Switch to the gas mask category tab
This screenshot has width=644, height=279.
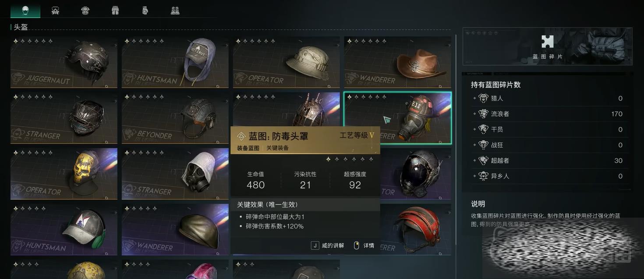point(55,11)
